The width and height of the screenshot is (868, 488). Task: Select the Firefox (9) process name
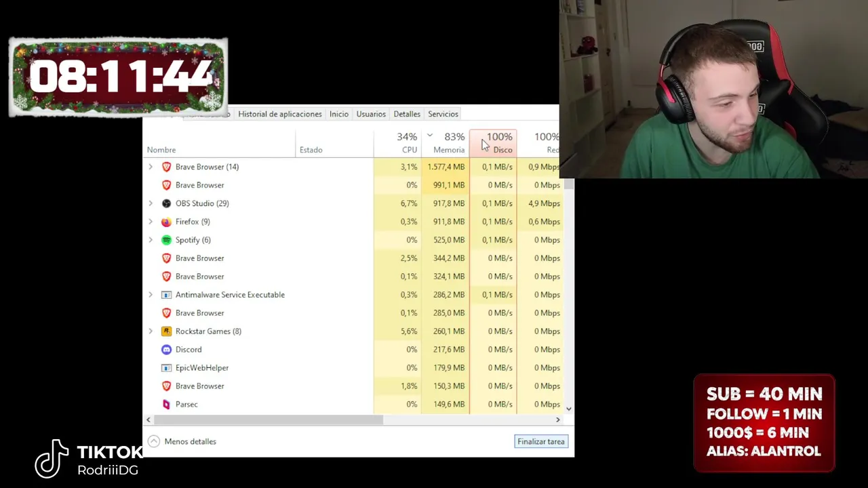[x=193, y=222]
